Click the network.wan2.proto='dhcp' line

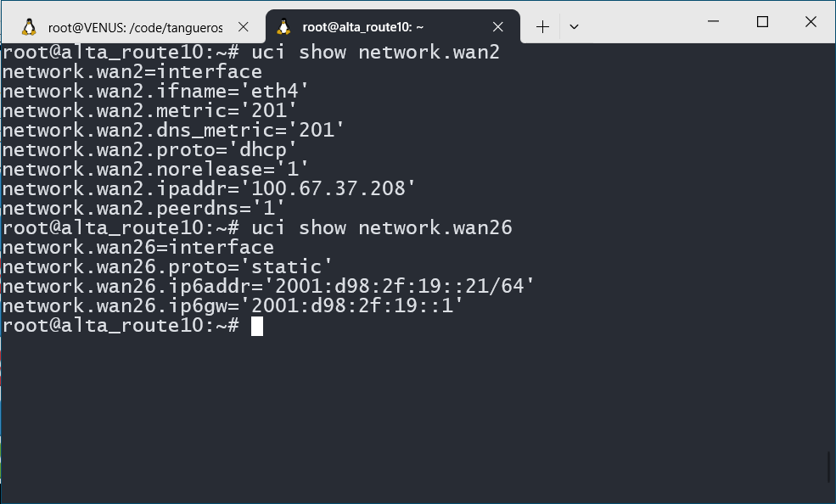[x=149, y=149]
